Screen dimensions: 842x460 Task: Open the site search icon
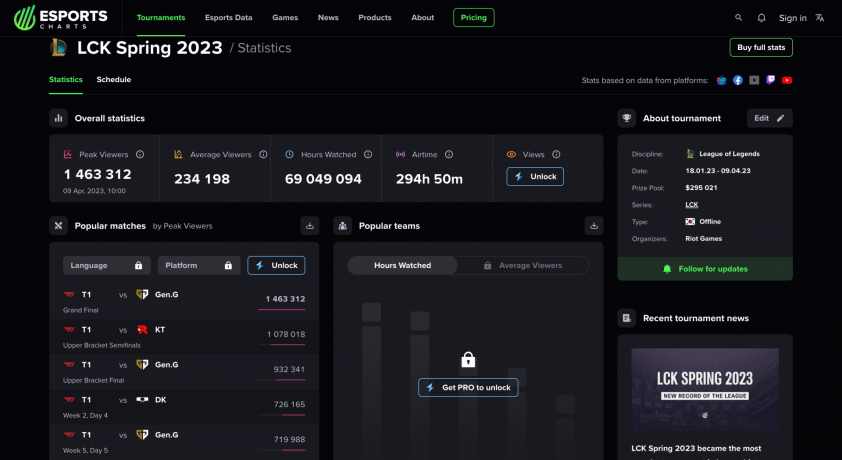[x=738, y=18]
